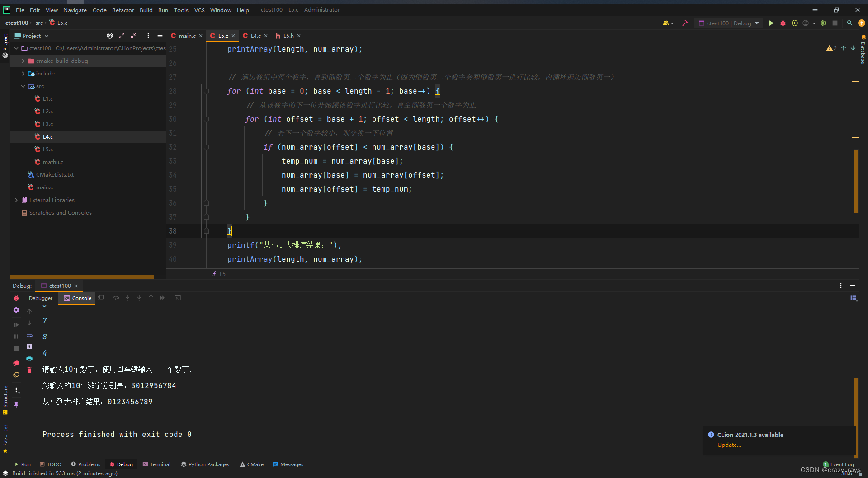Select CMakeLists.txt in project tree

coord(55,174)
